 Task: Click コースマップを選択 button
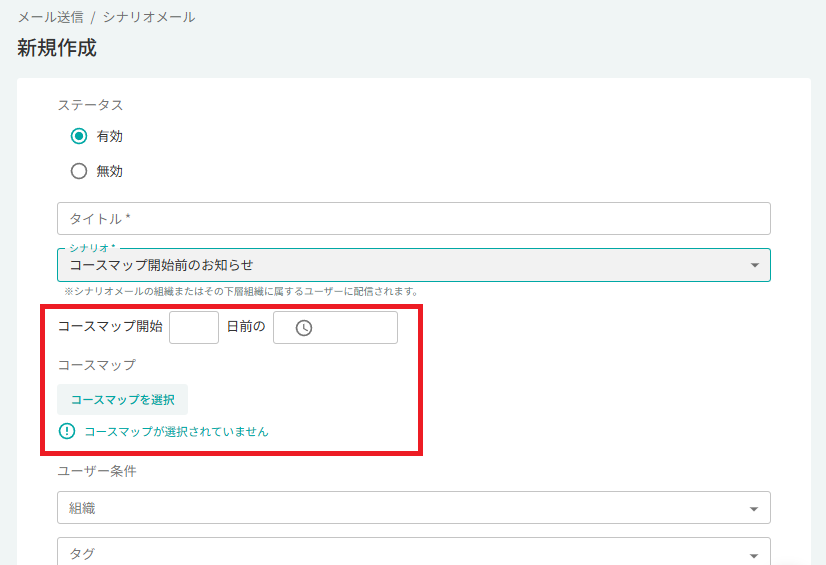(x=123, y=400)
